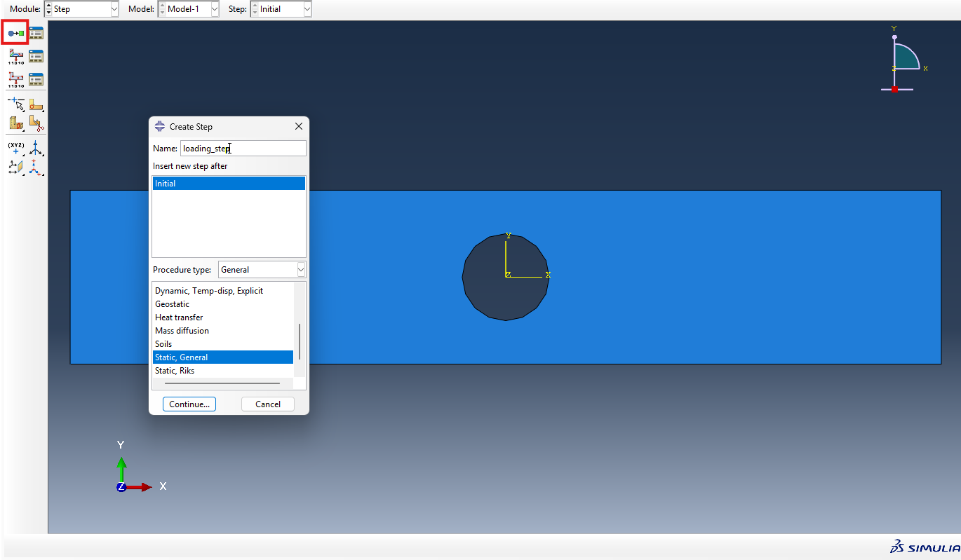Click the Create History Output tool

tap(15, 79)
